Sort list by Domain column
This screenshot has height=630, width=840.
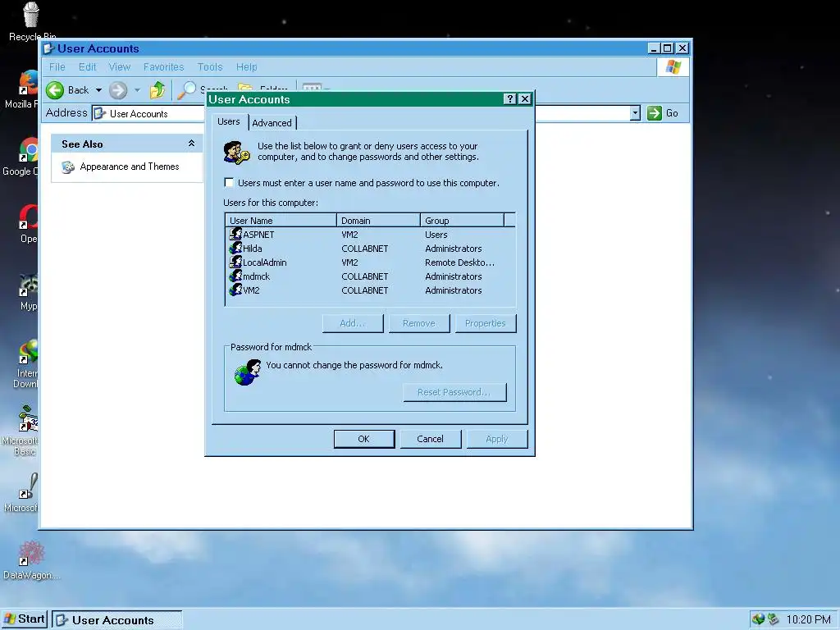[x=378, y=220]
